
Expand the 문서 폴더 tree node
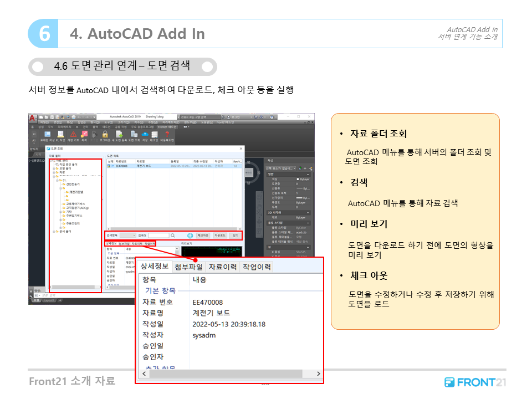[54, 232]
